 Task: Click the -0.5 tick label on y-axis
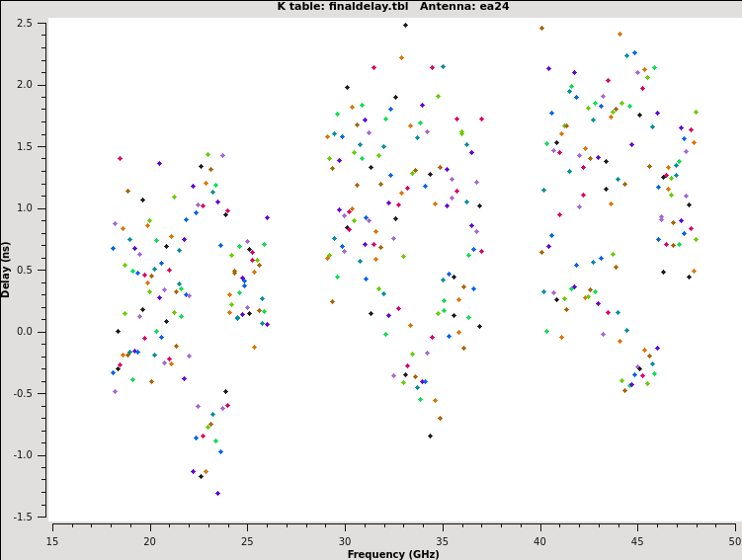coord(24,393)
